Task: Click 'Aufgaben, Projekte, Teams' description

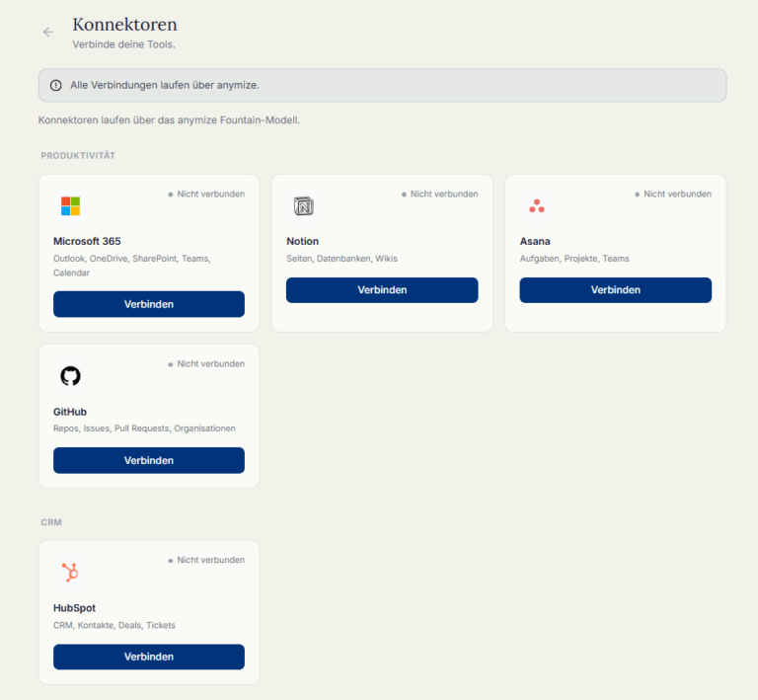Action: (574, 259)
